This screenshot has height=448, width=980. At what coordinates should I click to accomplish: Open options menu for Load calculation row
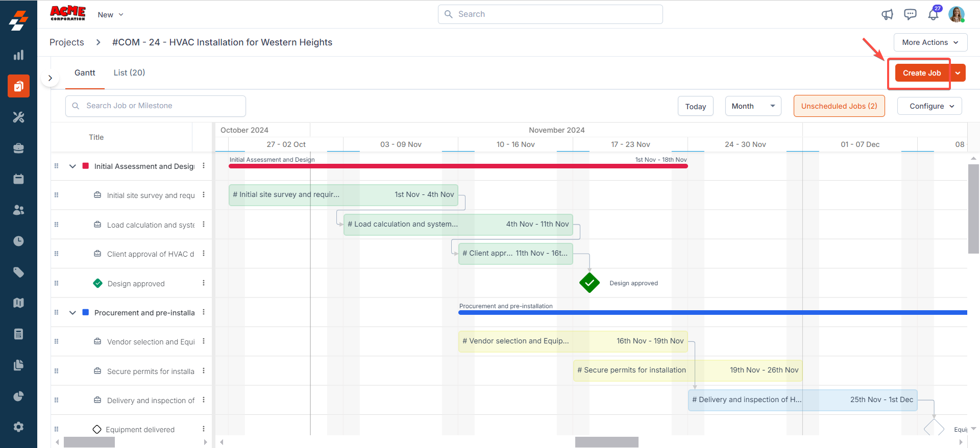tap(204, 225)
